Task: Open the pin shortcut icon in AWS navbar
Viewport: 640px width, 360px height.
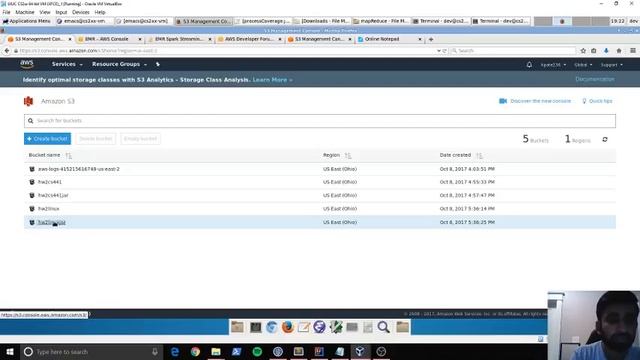Action: click(x=158, y=64)
